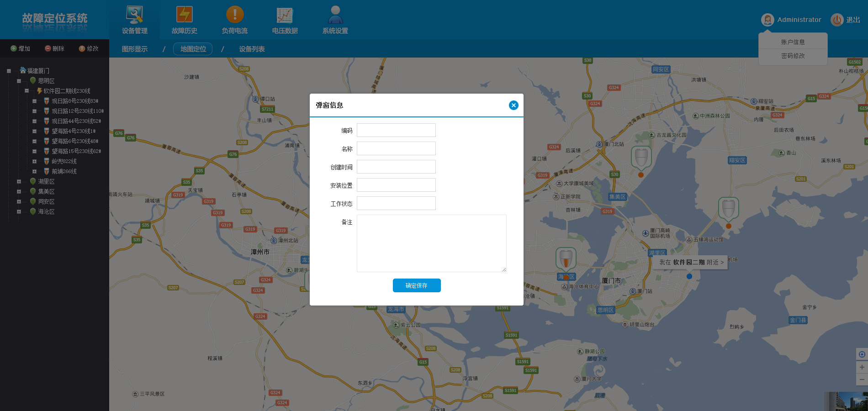Image resolution: width=868 pixels, height=411 pixels.
Task: Collapse the 思明区 tree node
Action: [19, 81]
